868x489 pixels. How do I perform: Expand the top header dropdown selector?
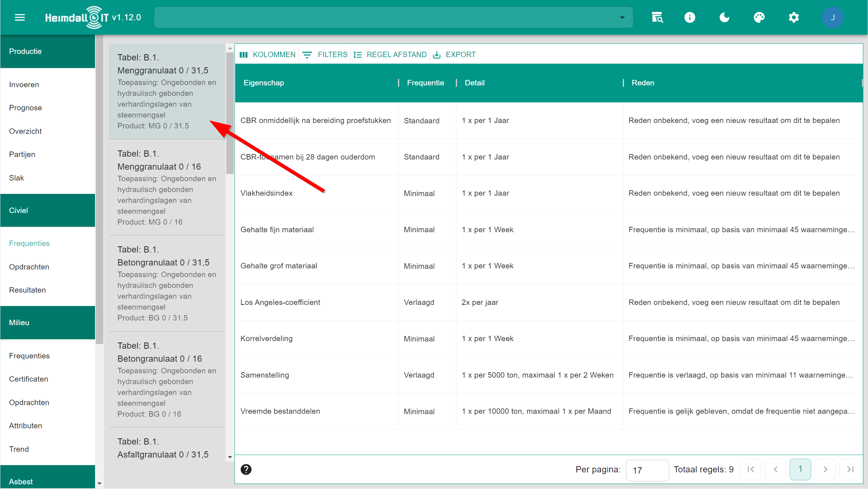394,17
